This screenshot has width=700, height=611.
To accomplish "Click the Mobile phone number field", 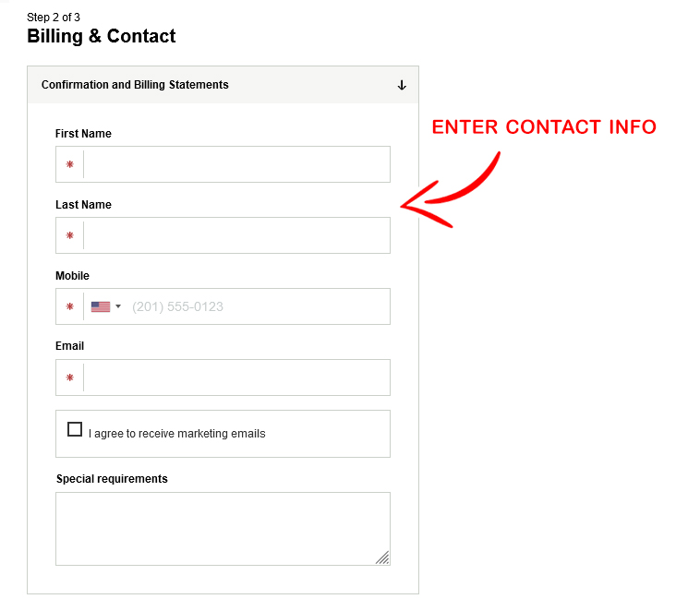I will pyautogui.click(x=257, y=306).
